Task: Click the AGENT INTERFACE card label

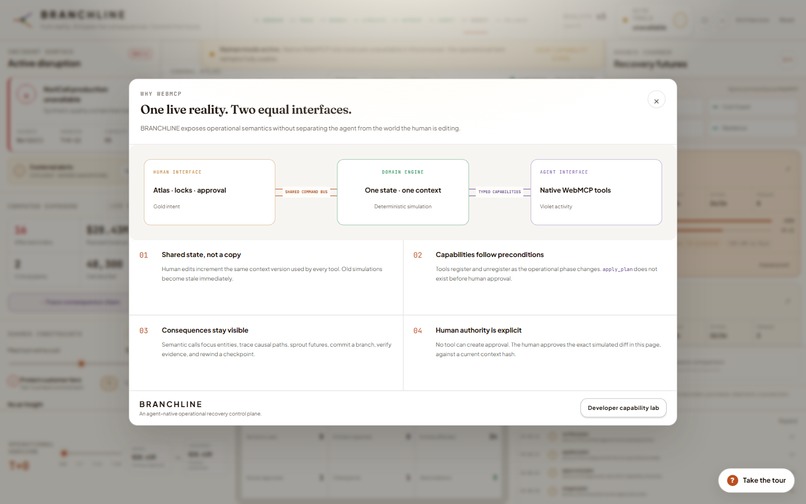Action: [x=563, y=172]
